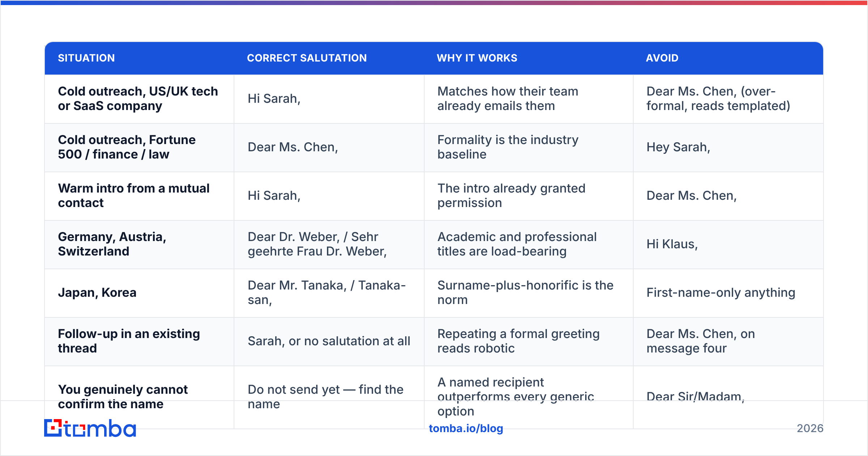
Task: Click the tomba logo
Action: [x=90, y=428]
